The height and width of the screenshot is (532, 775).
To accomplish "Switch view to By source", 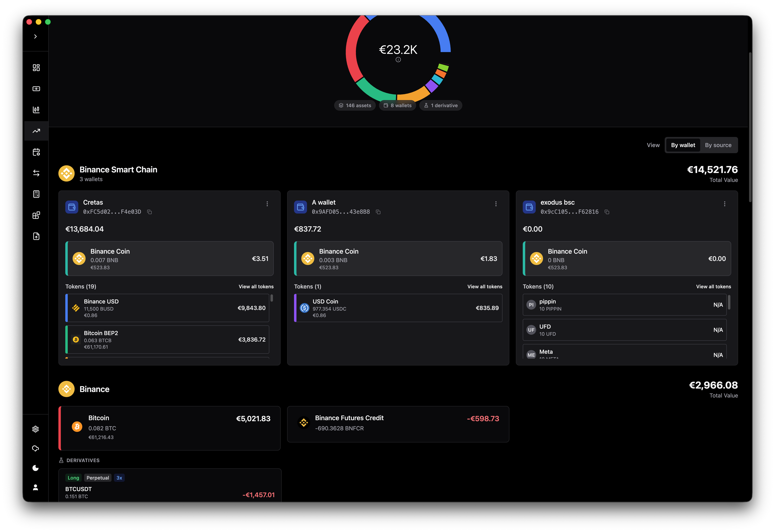I will pyautogui.click(x=718, y=145).
